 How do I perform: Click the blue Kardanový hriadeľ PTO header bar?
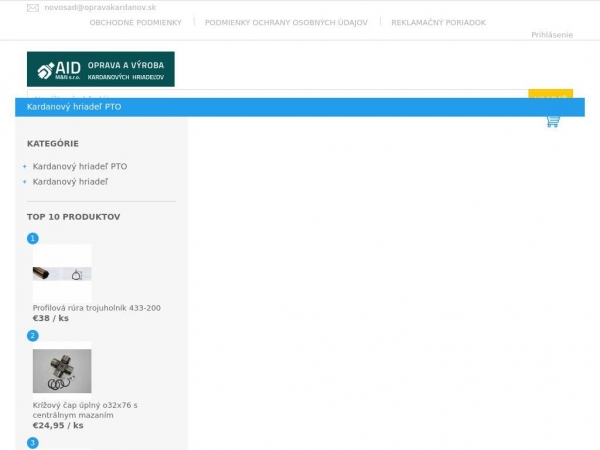pyautogui.click(x=300, y=107)
